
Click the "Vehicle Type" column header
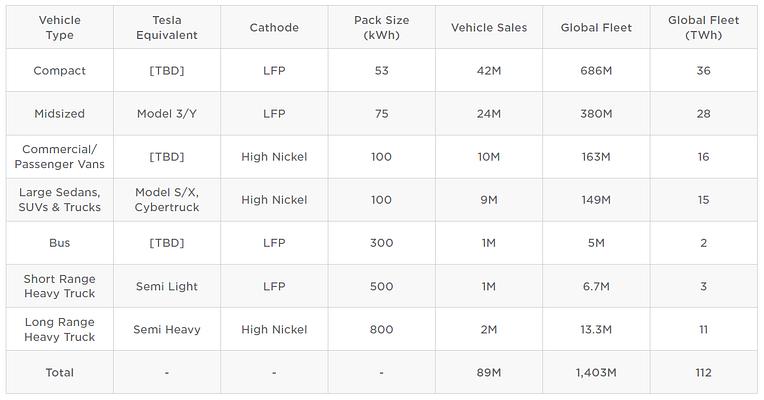coord(60,27)
